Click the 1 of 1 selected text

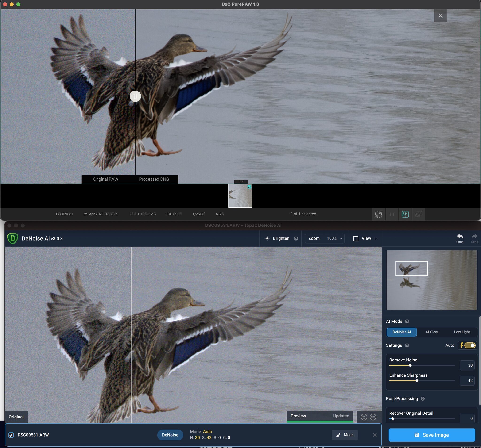click(303, 214)
